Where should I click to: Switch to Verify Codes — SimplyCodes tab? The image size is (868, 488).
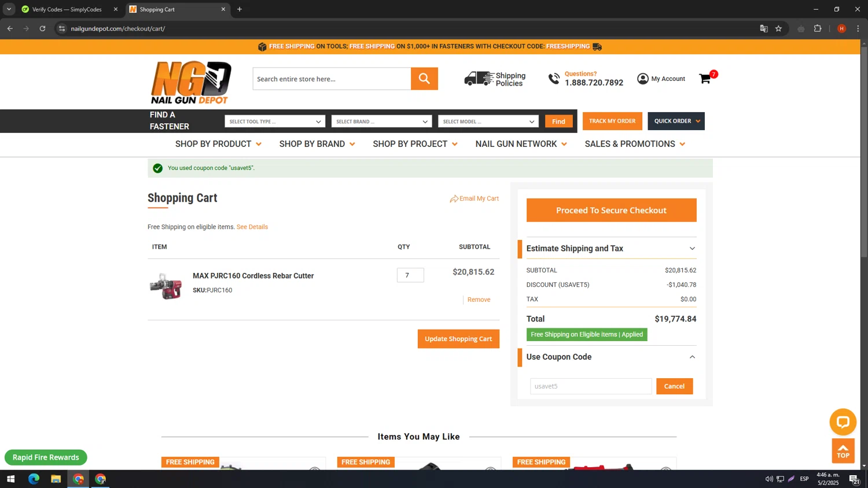67,9
